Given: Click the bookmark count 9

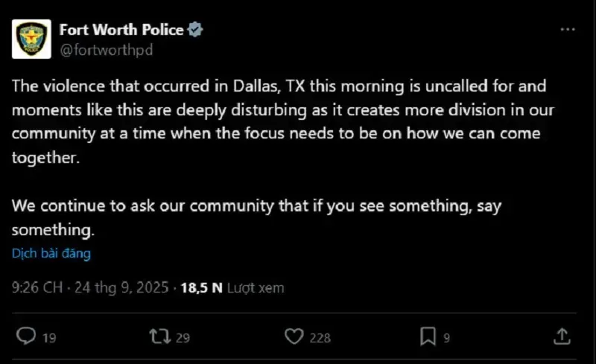Looking at the screenshot, I should tap(446, 338).
